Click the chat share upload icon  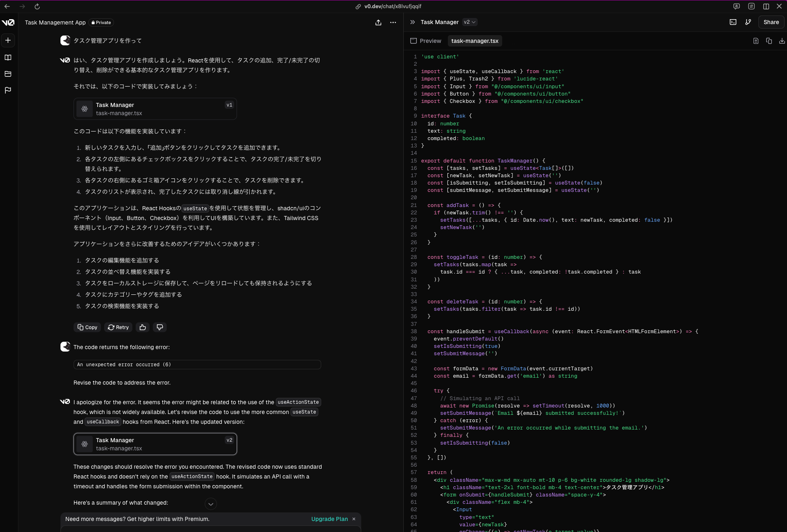[378, 22]
